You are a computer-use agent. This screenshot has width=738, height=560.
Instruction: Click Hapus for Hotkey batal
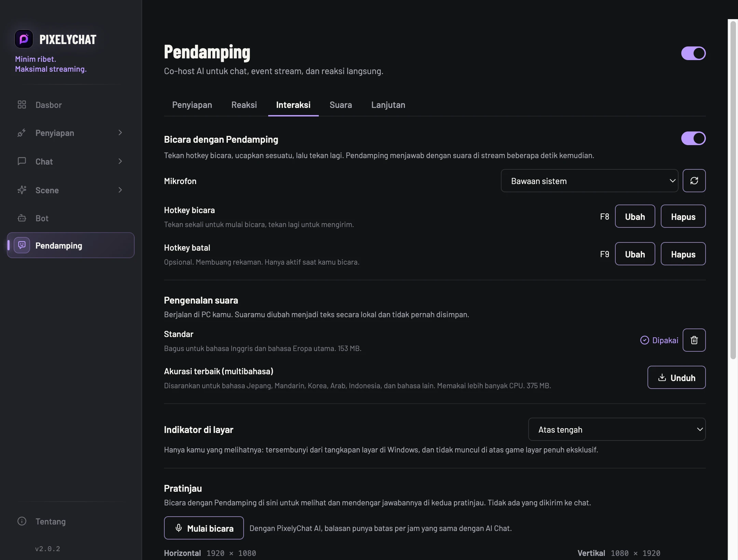[x=683, y=254]
